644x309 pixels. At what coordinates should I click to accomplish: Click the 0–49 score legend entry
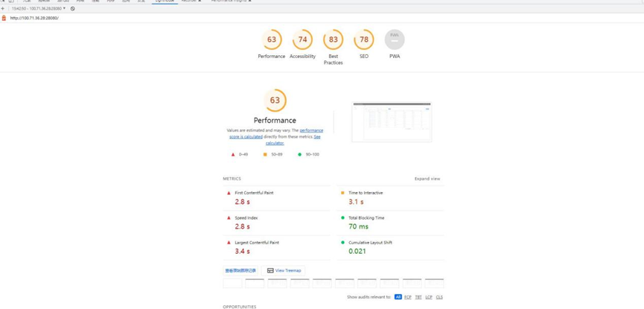click(x=240, y=155)
